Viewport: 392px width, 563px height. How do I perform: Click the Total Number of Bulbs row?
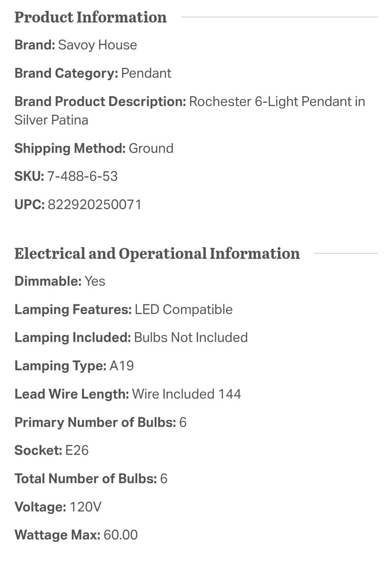pos(91,479)
